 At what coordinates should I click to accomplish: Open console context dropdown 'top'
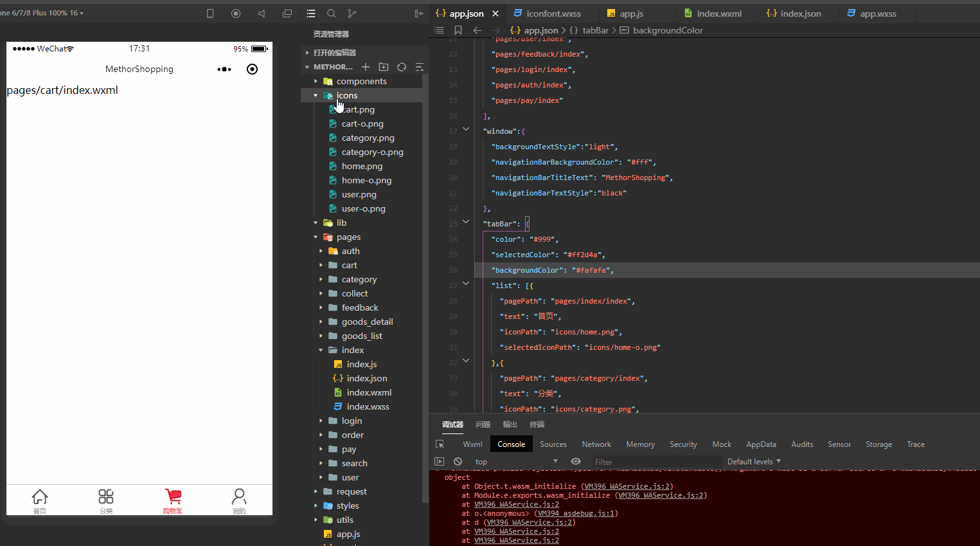coord(516,462)
